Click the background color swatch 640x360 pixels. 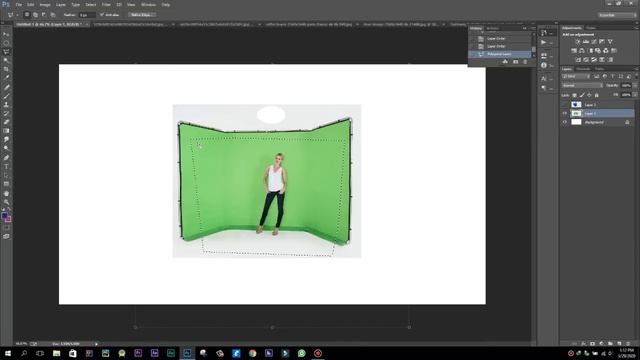[8, 220]
